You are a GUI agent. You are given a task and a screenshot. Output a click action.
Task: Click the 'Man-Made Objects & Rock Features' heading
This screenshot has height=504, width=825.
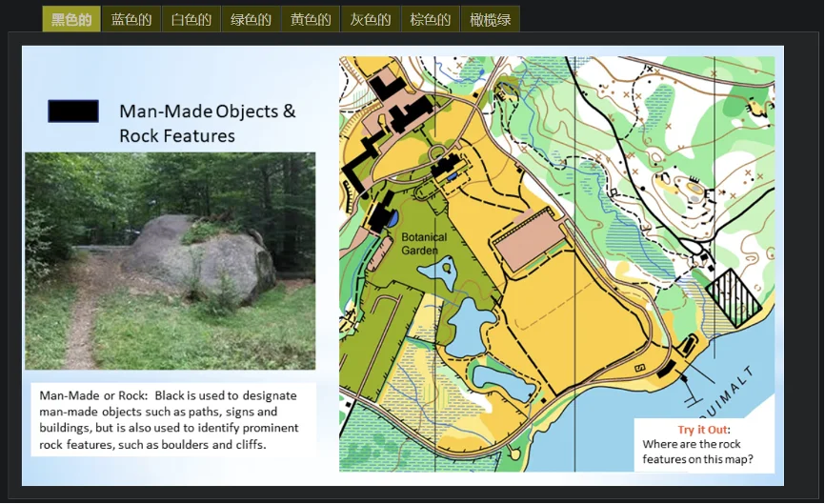point(208,123)
